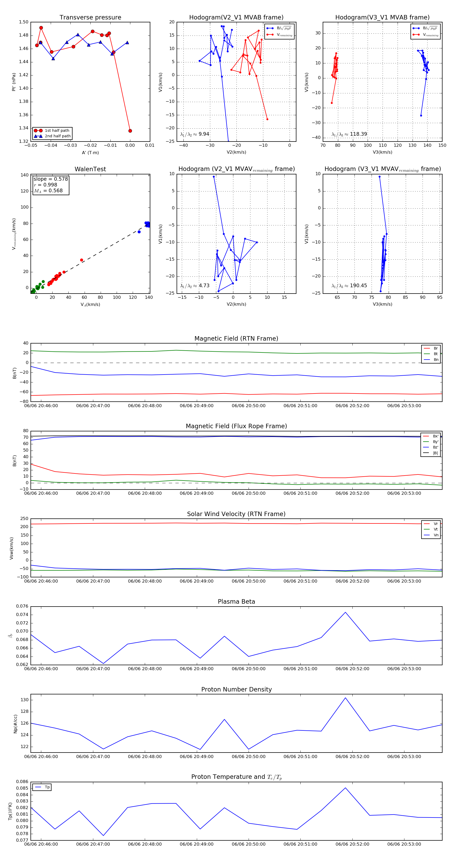This screenshot has width=473, height=868.
Task: Click the 'Vr' legend entry
Action: [431, 524]
